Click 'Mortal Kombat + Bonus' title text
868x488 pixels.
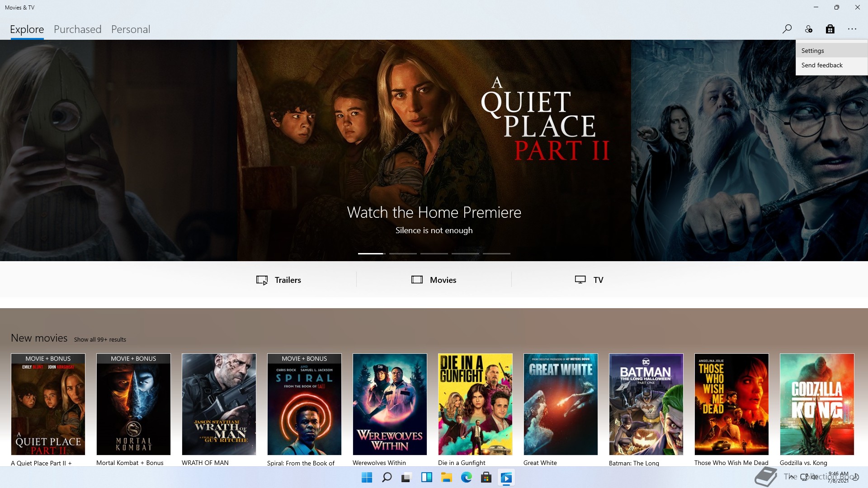tap(130, 463)
